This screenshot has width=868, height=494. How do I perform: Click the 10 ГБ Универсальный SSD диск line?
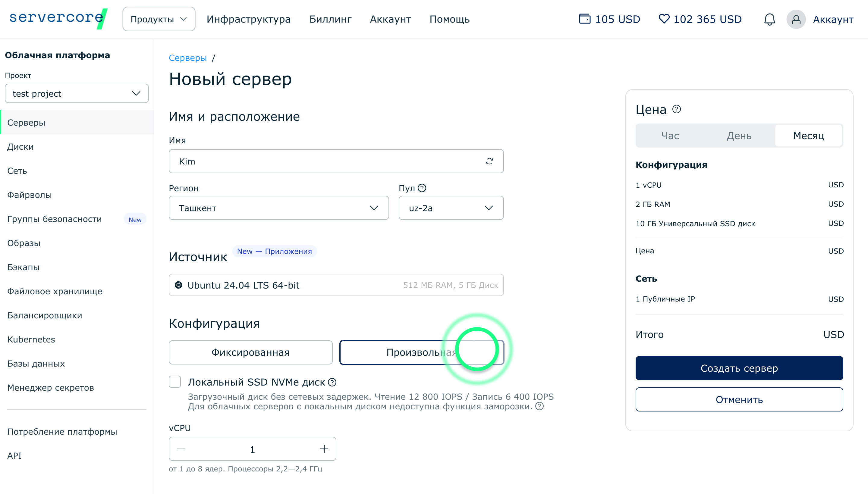tap(739, 223)
